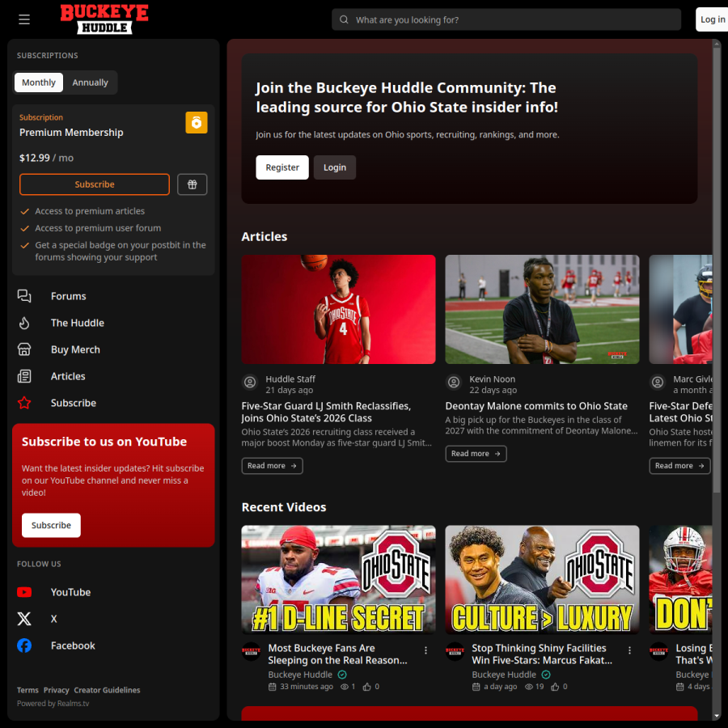The height and width of the screenshot is (728, 728).
Task: Read more on LJ Smith article
Action: pos(272,466)
